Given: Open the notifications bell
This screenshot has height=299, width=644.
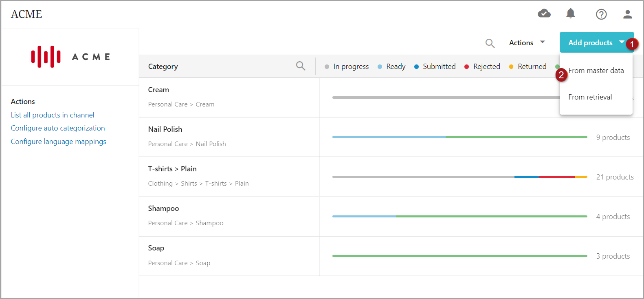Looking at the screenshot, I should (x=571, y=14).
